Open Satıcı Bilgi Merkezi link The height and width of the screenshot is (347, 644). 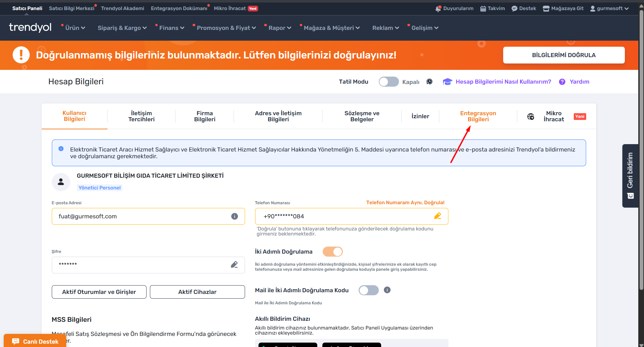[x=72, y=8]
